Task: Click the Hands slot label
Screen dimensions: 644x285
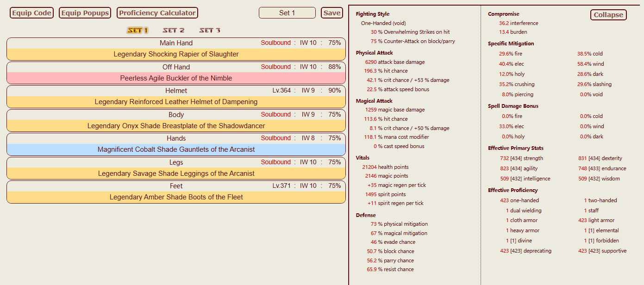Action: tap(176, 138)
